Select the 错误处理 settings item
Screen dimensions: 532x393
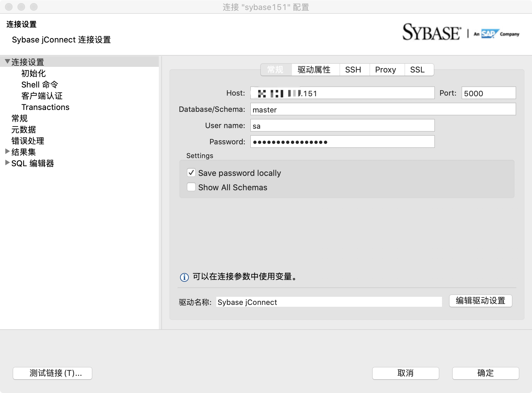28,141
